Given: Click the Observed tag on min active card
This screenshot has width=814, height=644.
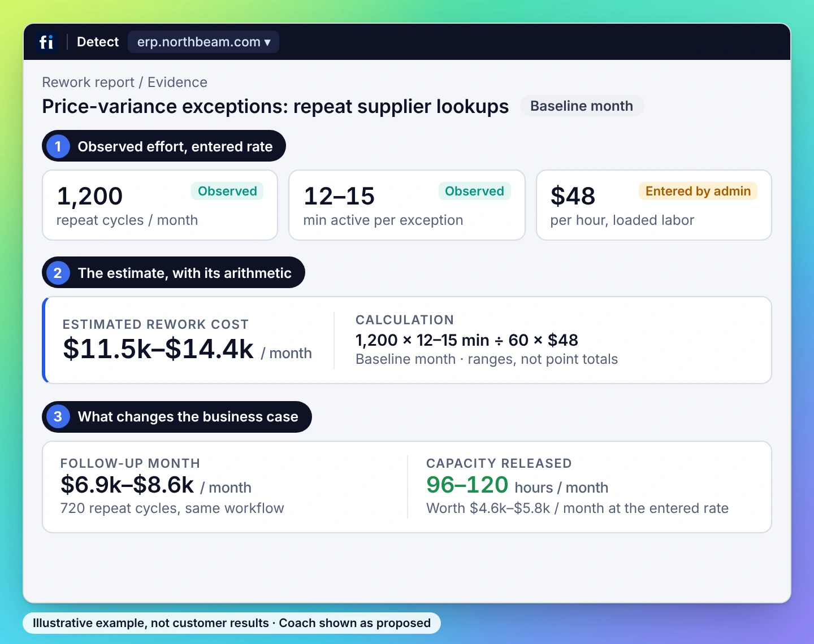Looking at the screenshot, I should (474, 191).
